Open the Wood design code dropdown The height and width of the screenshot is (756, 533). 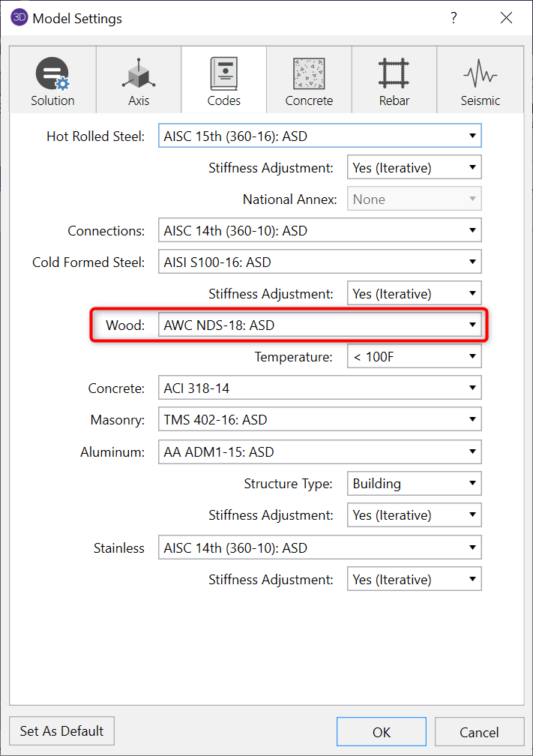point(319,325)
